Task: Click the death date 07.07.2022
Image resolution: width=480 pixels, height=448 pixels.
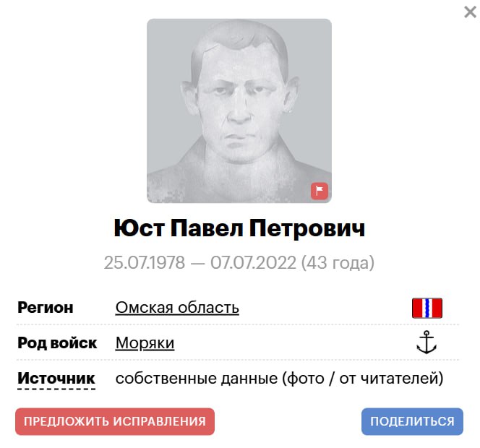Action: pos(253,262)
